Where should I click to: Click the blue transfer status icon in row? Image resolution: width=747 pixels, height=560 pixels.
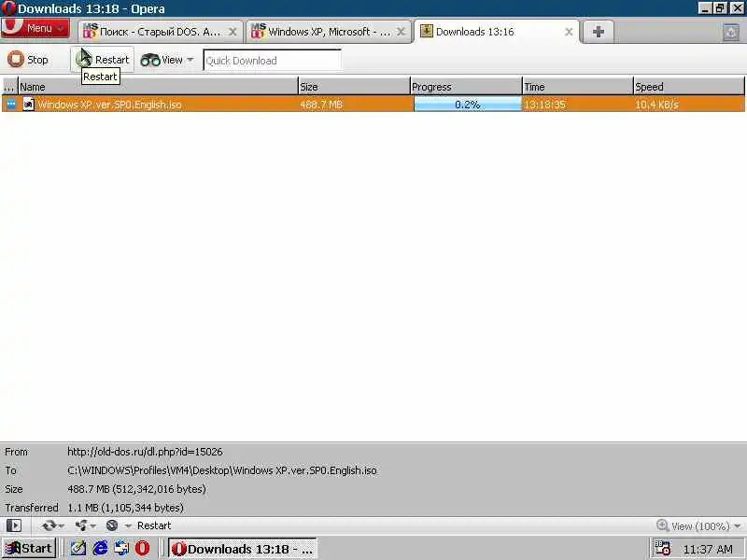coord(11,104)
